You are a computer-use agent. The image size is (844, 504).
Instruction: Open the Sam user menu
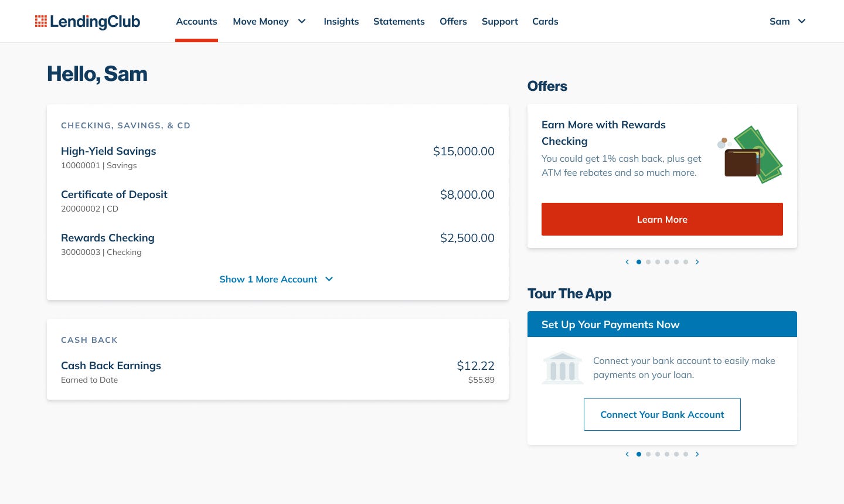[787, 22]
